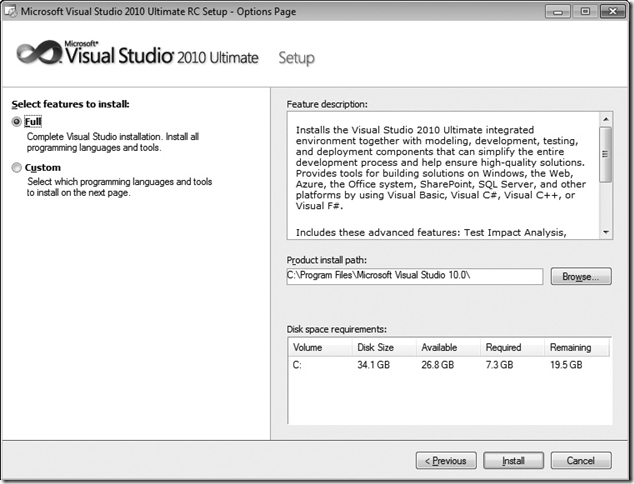This screenshot has width=634, height=484.
Task: Grab the feature description scrollbar thumb
Action: coord(605,154)
